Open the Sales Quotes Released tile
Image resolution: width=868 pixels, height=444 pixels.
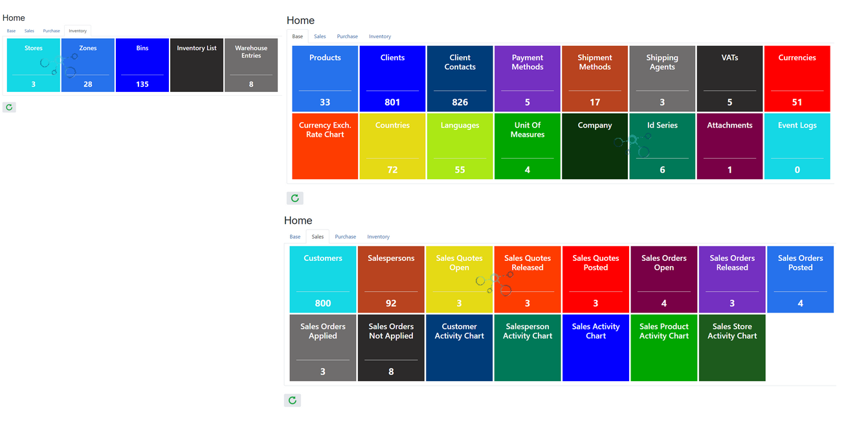(x=527, y=279)
